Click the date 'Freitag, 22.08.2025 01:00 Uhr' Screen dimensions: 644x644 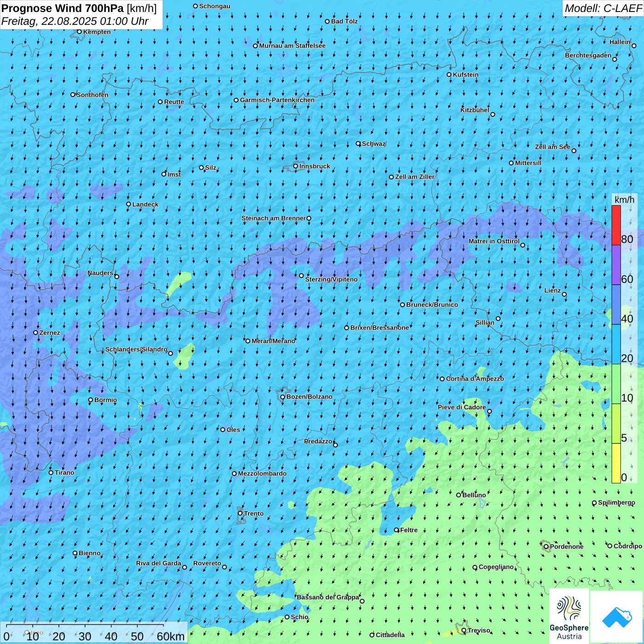(x=75, y=21)
